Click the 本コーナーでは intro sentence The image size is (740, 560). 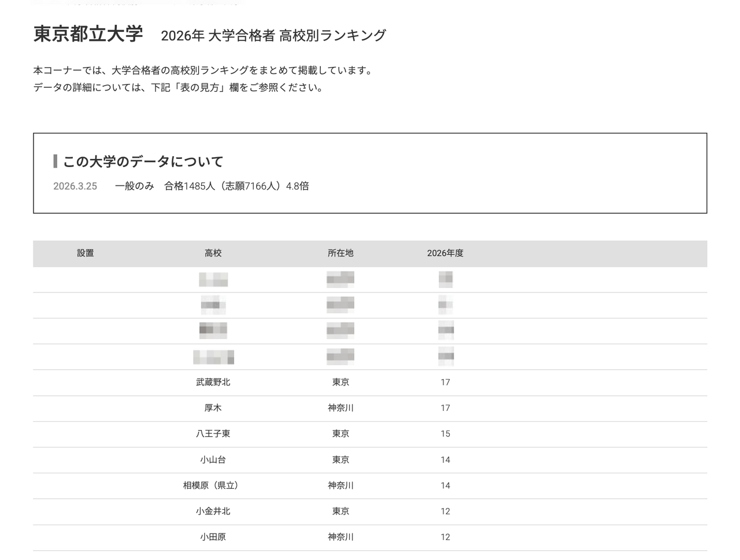click(x=205, y=71)
